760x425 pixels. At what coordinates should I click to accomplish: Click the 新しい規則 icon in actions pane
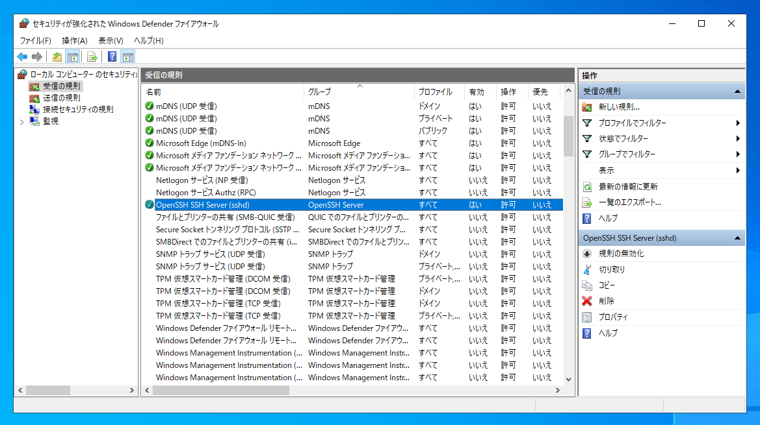pos(587,107)
